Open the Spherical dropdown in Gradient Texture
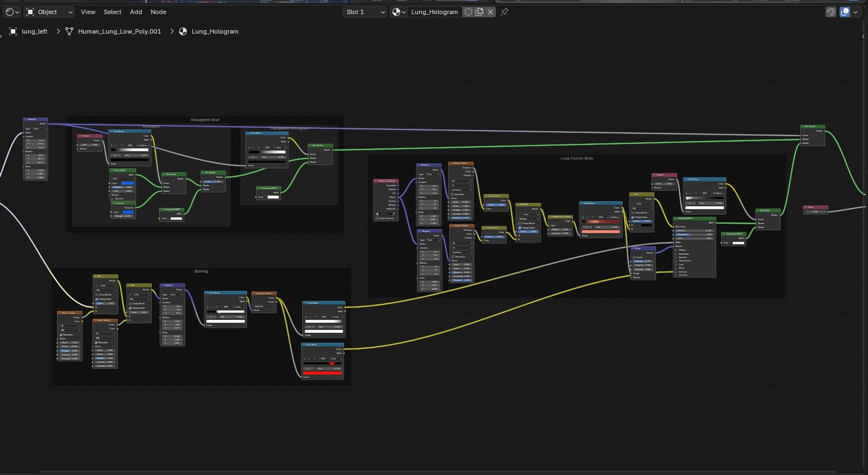 point(264,306)
